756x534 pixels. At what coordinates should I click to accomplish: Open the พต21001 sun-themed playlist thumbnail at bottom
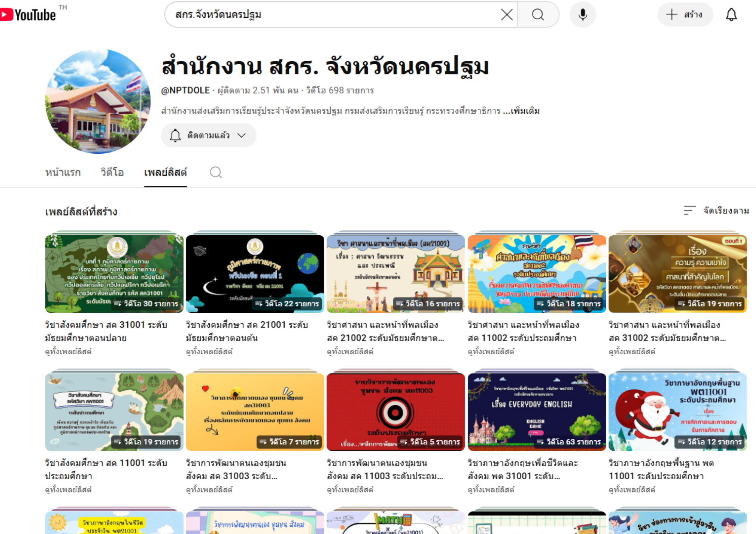point(114,523)
